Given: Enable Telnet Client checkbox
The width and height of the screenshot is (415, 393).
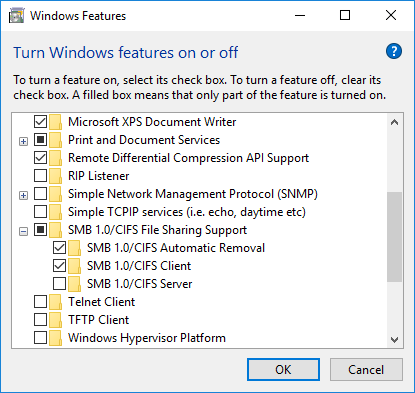Looking at the screenshot, I should coord(40,302).
